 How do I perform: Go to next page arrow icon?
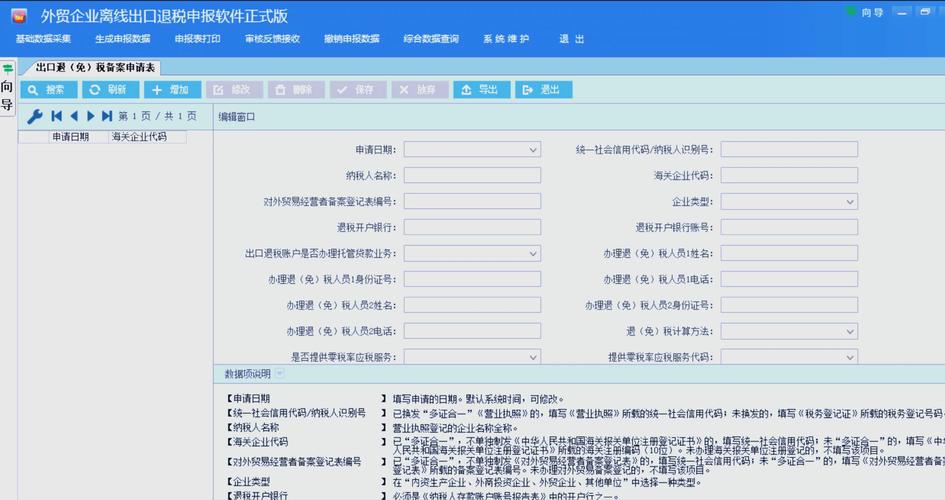(x=90, y=116)
